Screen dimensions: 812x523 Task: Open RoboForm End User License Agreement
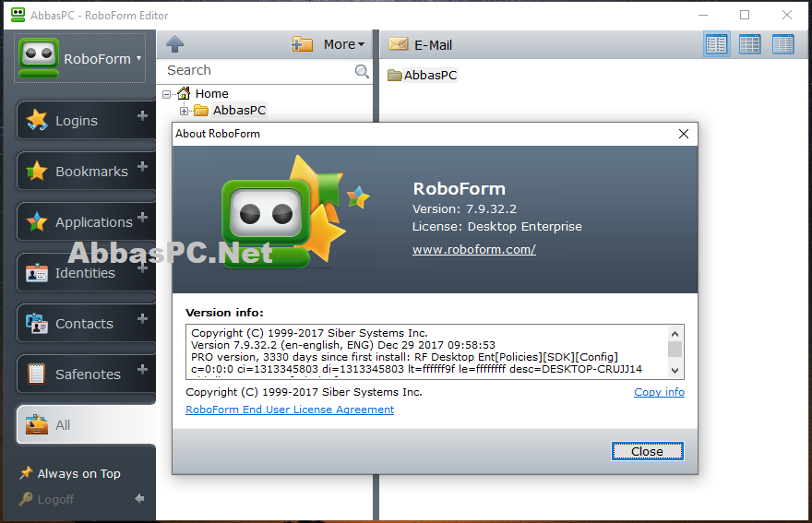click(290, 410)
